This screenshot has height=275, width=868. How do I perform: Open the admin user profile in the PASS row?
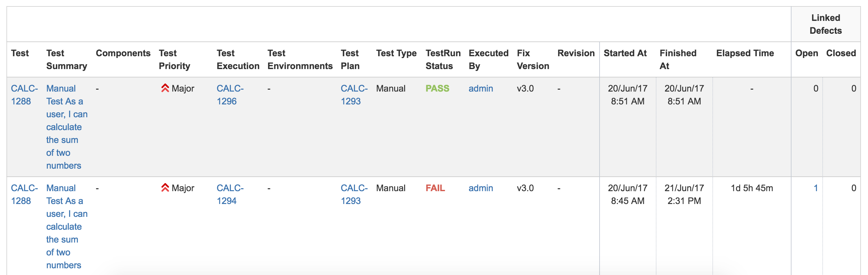tap(481, 89)
